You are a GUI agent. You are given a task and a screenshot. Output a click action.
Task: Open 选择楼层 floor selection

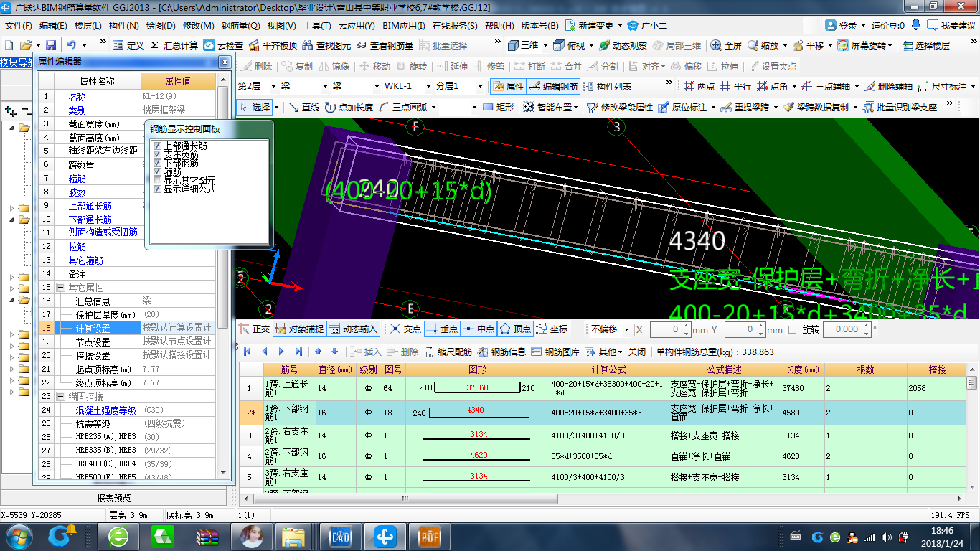pos(926,45)
